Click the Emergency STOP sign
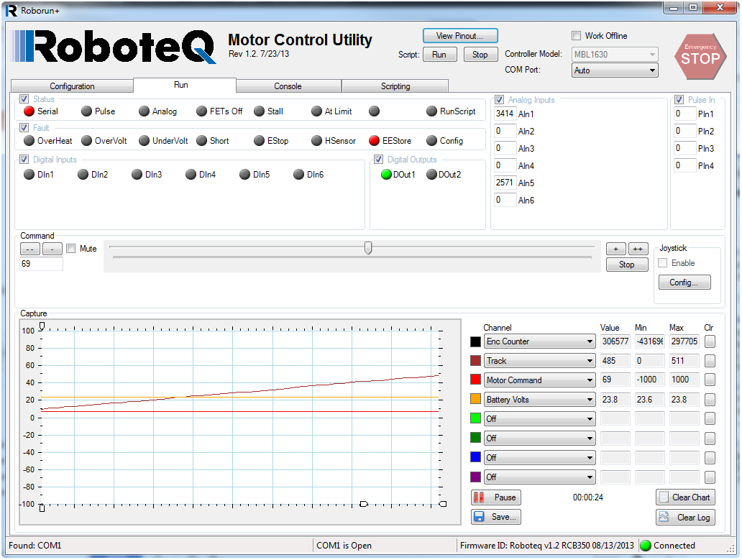742x560 pixels. point(700,56)
